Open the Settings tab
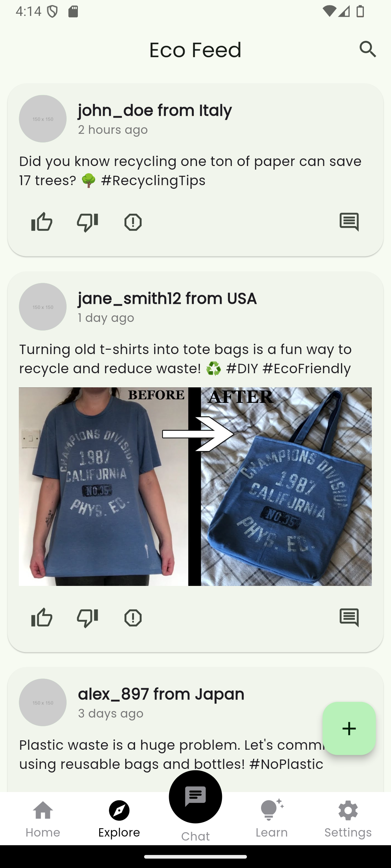Screen dimensions: 391x868 (x=348, y=819)
